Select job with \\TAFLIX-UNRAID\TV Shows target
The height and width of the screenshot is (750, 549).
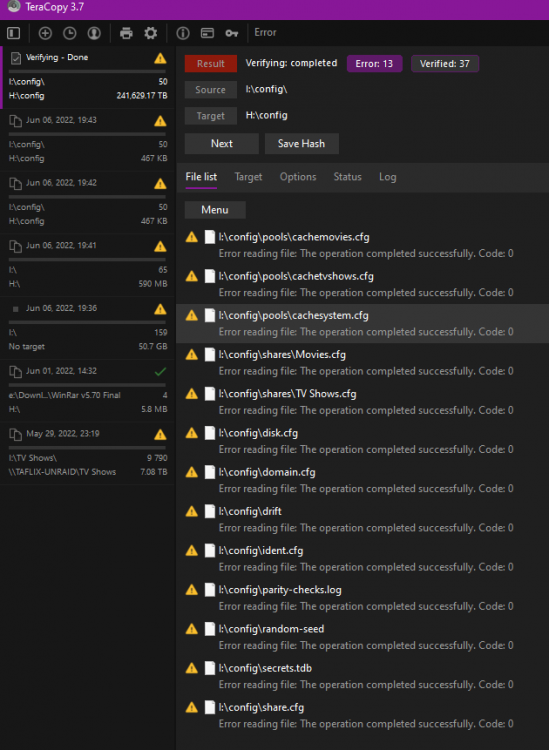(87, 453)
